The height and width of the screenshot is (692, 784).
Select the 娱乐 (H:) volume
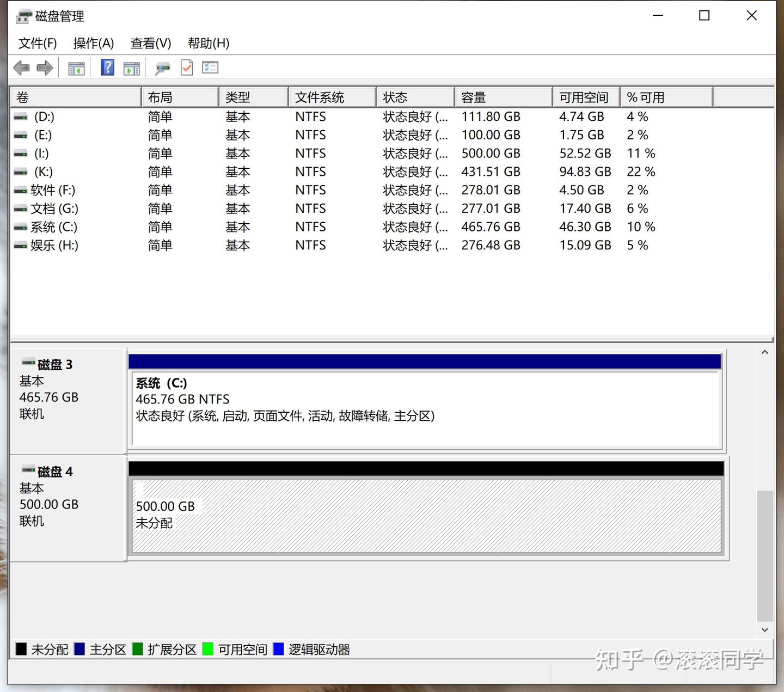(x=54, y=246)
